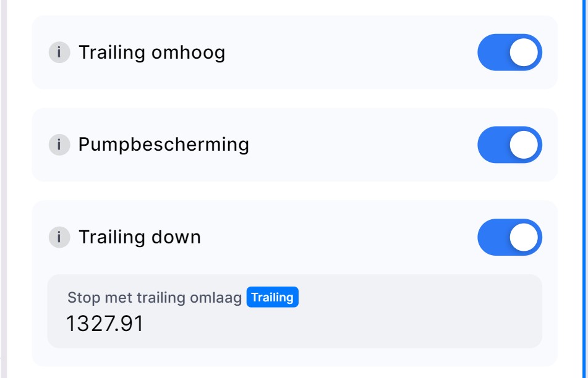The width and height of the screenshot is (588, 378).
Task: Switch off the Trailing down toggle
Action: (x=509, y=237)
